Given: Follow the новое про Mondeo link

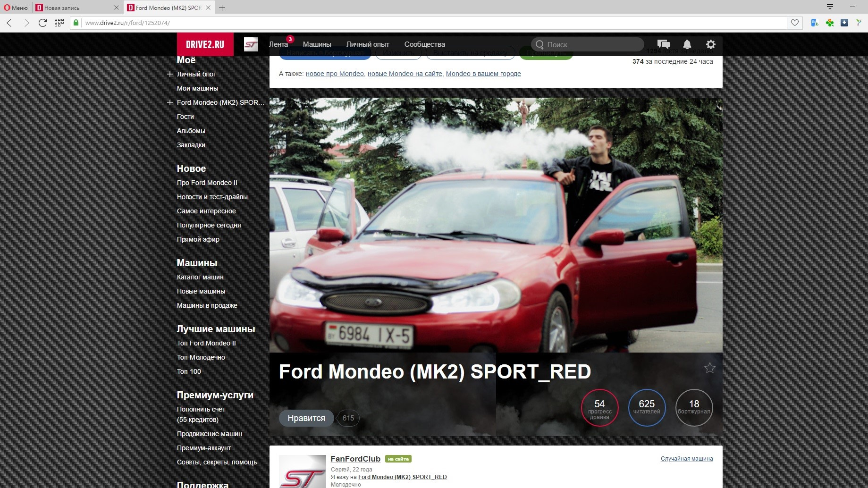Looking at the screenshot, I should [x=335, y=74].
